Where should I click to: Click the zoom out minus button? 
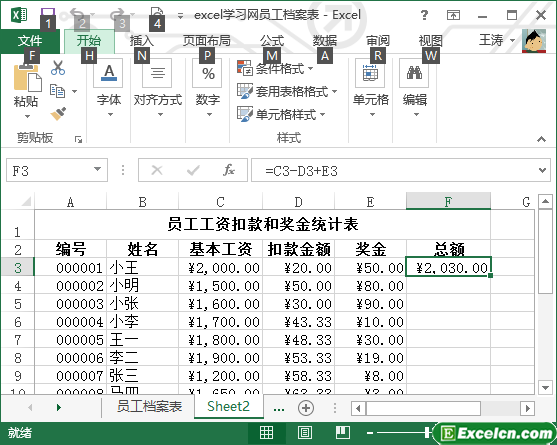[x=370, y=433]
